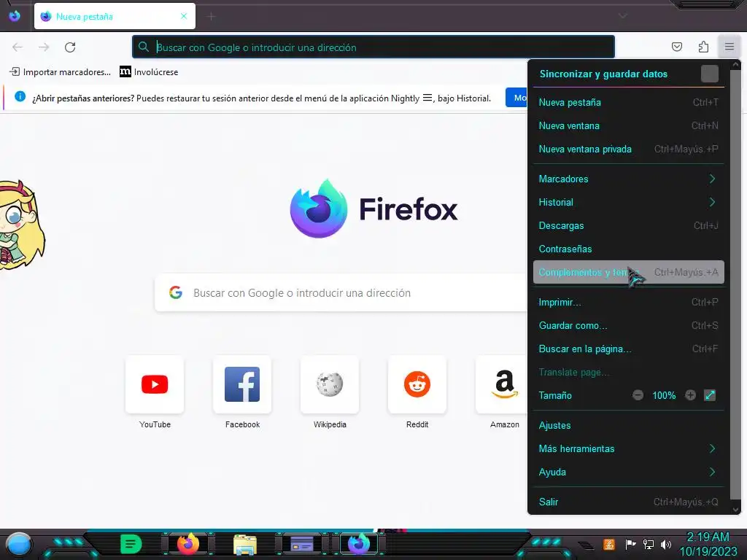Open File Explorer from the taskbar
747x560 pixels.
click(x=245, y=544)
